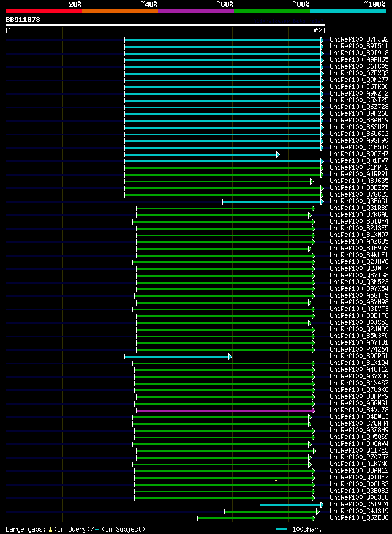The width and height of the screenshot is (392, 534).
Task: Click the UniRef100_B7FJW2 label
Action: click(x=359, y=40)
